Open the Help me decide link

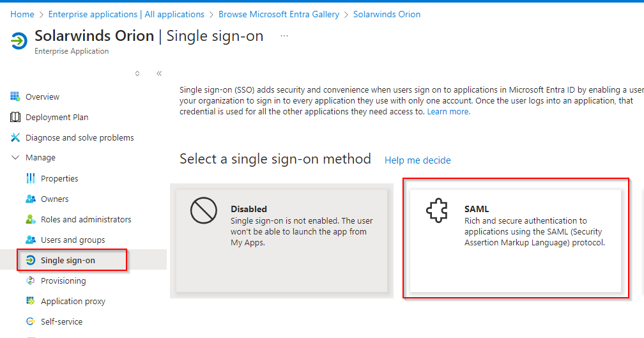click(x=417, y=160)
